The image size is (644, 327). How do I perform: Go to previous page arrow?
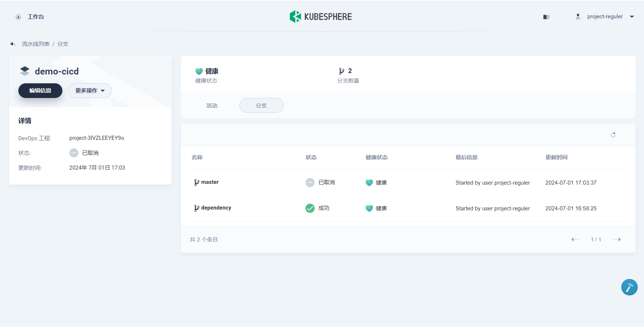pos(575,240)
